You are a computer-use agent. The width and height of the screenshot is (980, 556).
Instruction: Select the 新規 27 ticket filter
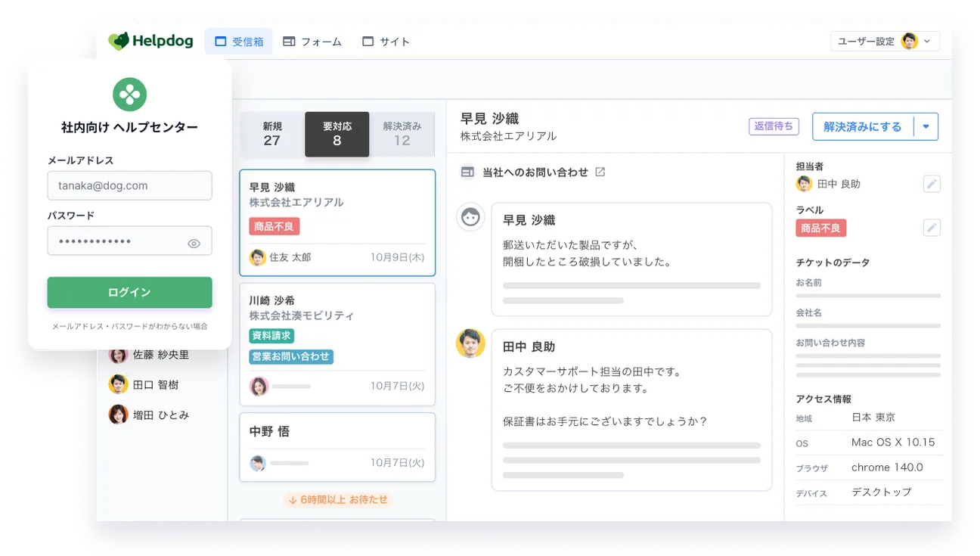272,134
